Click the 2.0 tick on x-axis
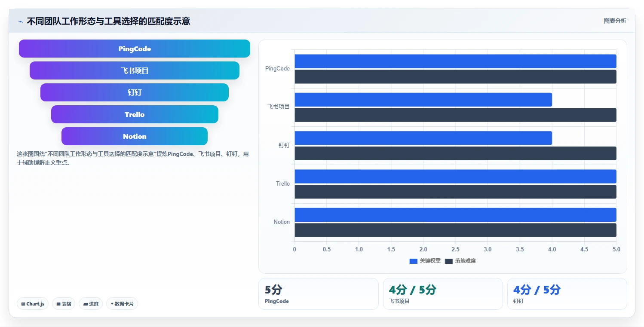 [x=423, y=249]
